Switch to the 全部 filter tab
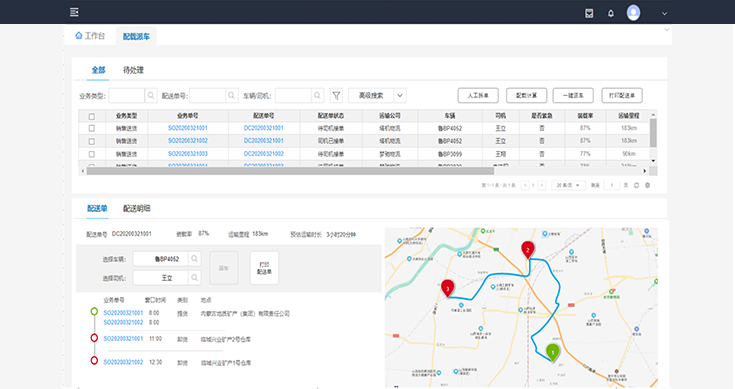This screenshot has height=389, width=735. 98,70
